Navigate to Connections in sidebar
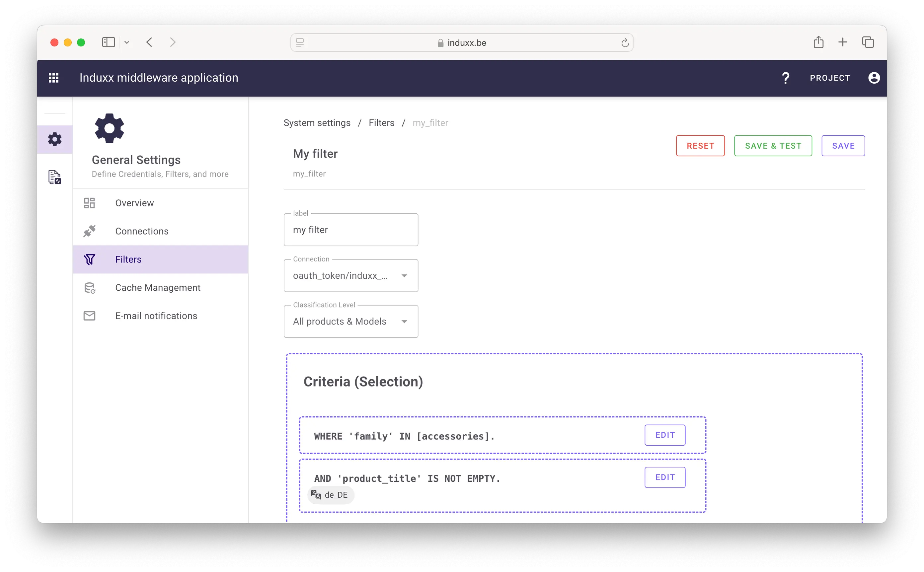Screen dimensions: 924x572 coord(142,231)
